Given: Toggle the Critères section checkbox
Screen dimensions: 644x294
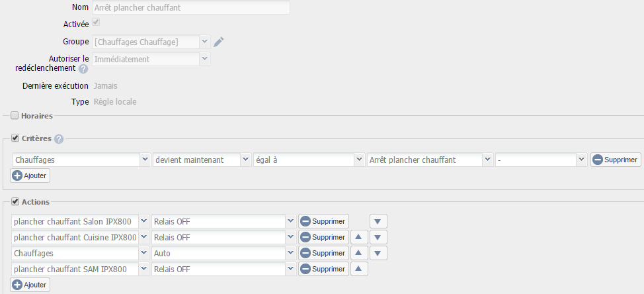Looking at the screenshot, I should pyautogui.click(x=16, y=138).
